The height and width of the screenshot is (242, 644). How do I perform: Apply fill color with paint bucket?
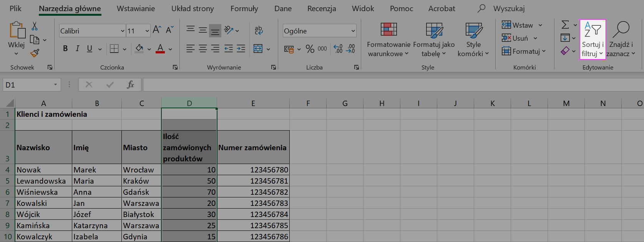coord(139,48)
